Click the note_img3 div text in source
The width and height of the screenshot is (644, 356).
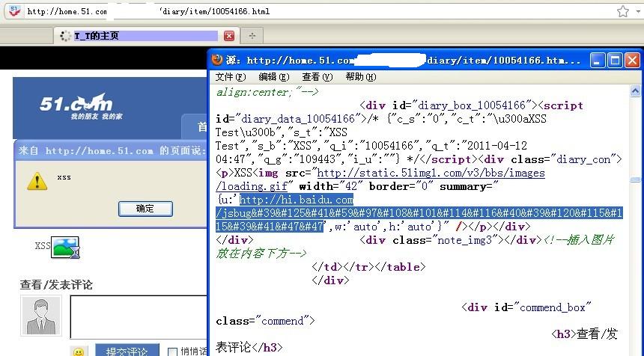(451, 239)
